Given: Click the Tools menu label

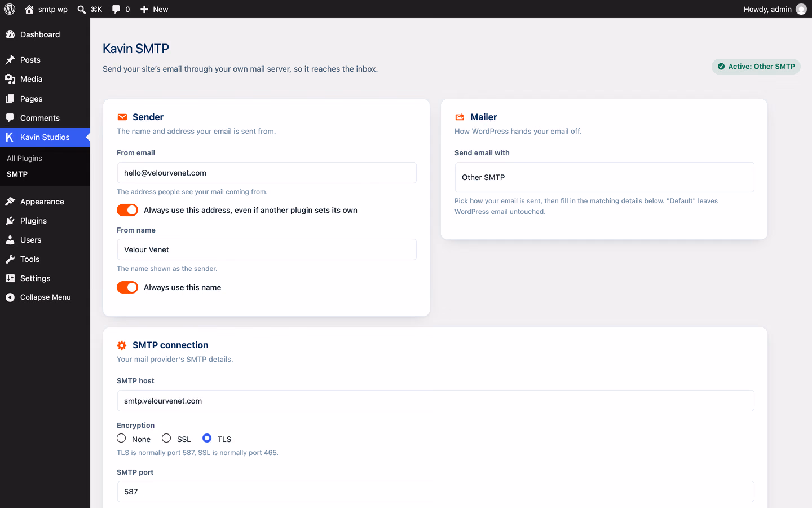Looking at the screenshot, I should [30, 259].
